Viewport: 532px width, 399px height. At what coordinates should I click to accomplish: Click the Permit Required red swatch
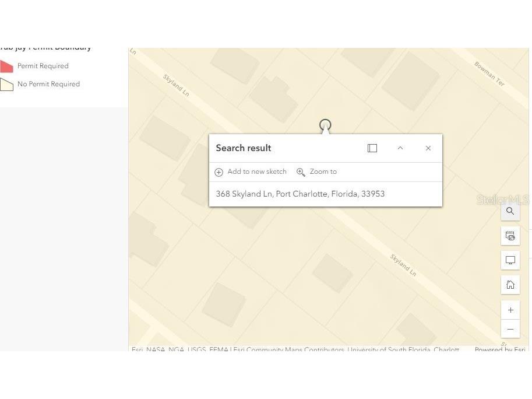coord(6,66)
